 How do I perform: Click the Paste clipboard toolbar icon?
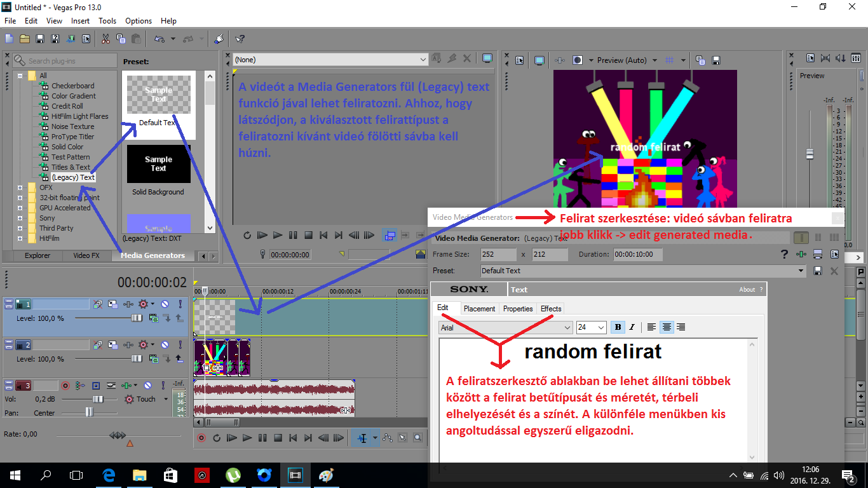tap(136, 39)
